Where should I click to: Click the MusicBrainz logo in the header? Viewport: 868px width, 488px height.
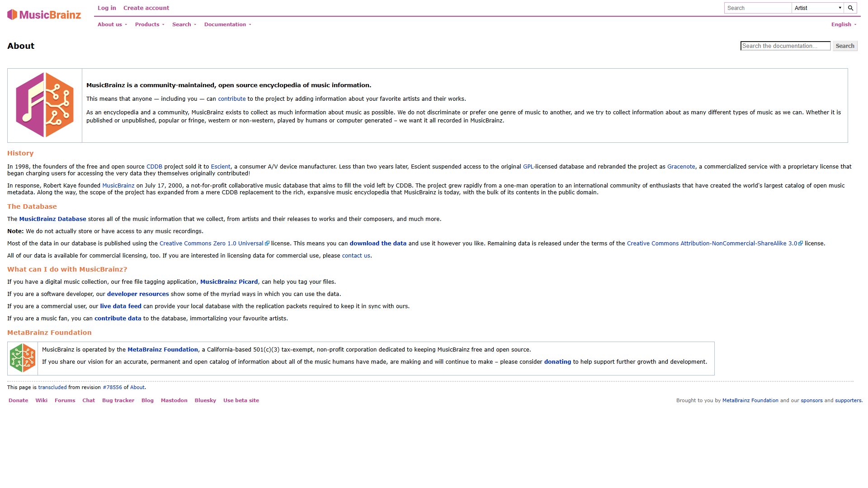click(x=44, y=15)
